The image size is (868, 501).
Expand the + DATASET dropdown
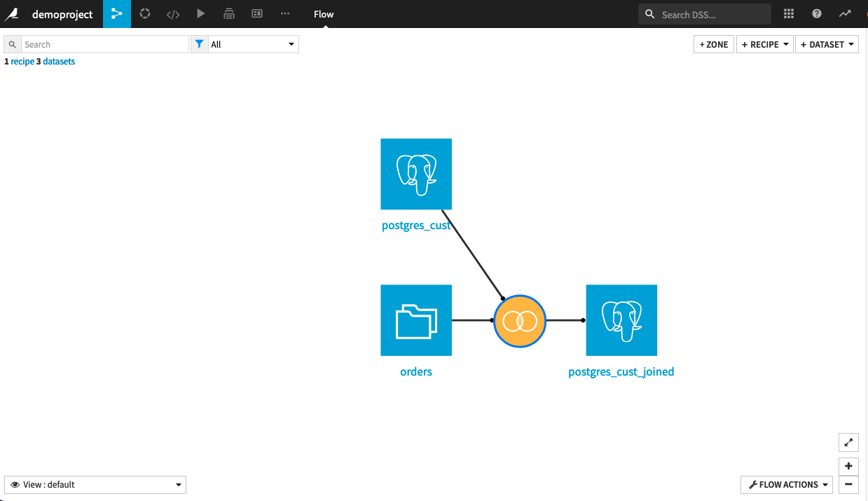[x=827, y=43]
